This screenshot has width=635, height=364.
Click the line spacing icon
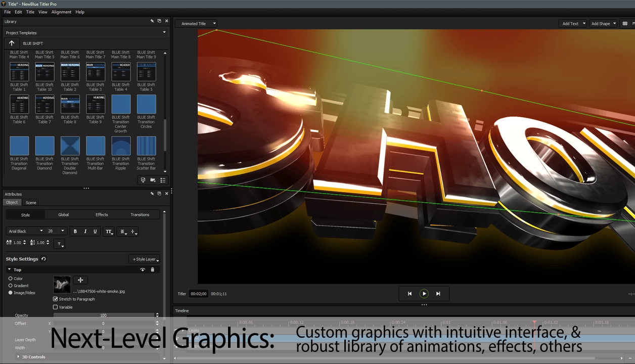32,243
